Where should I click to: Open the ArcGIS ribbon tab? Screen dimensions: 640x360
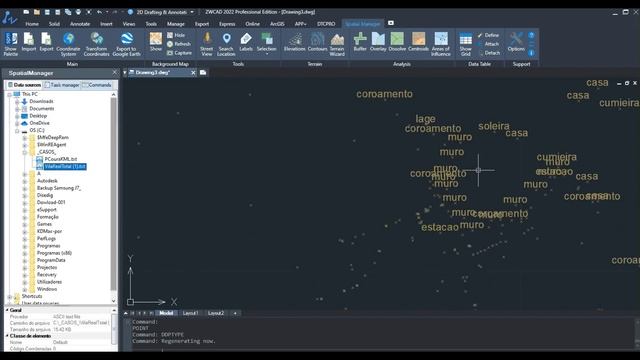click(x=277, y=24)
